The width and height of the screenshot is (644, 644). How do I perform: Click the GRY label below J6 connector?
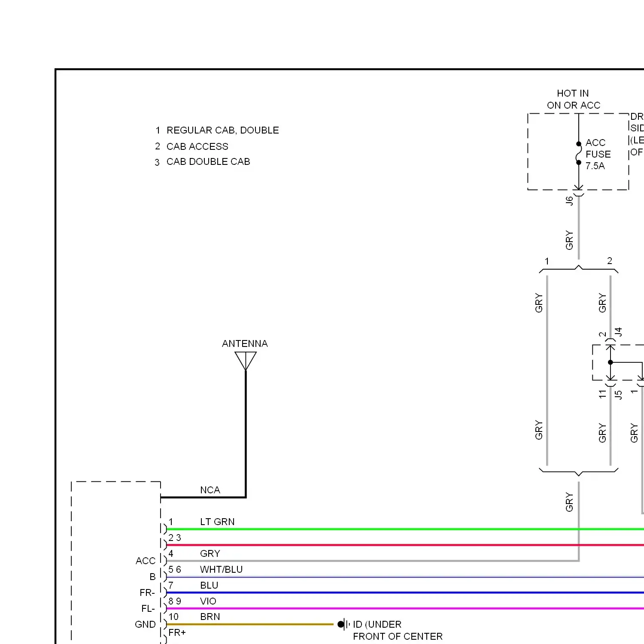click(569, 240)
